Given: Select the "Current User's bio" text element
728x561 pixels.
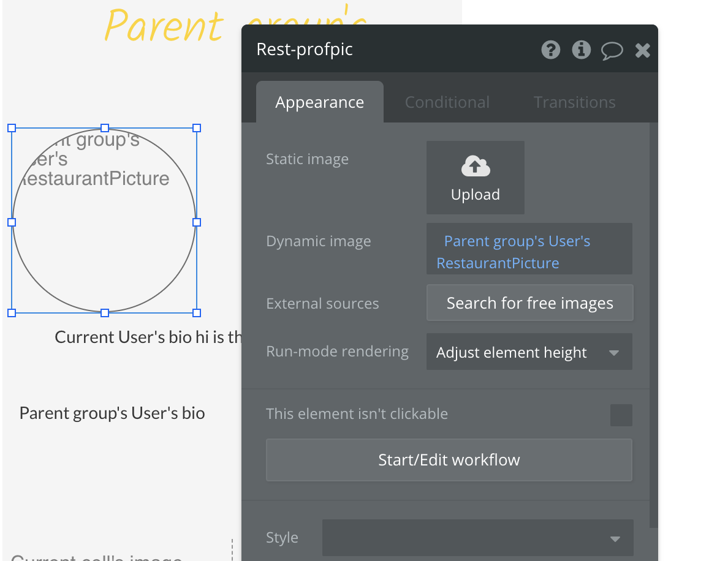Looking at the screenshot, I should coord(147,337).
